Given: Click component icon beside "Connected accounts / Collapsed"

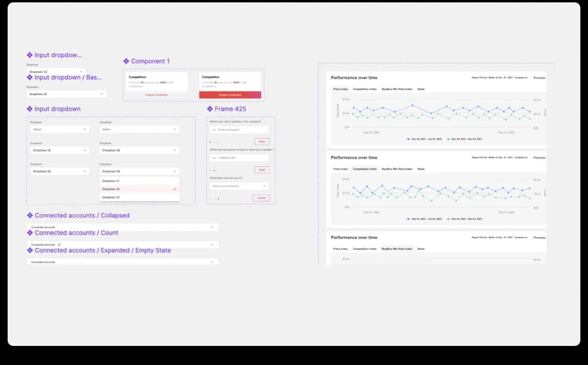Looking at the screenshot, I should click(x=30, y=215).
